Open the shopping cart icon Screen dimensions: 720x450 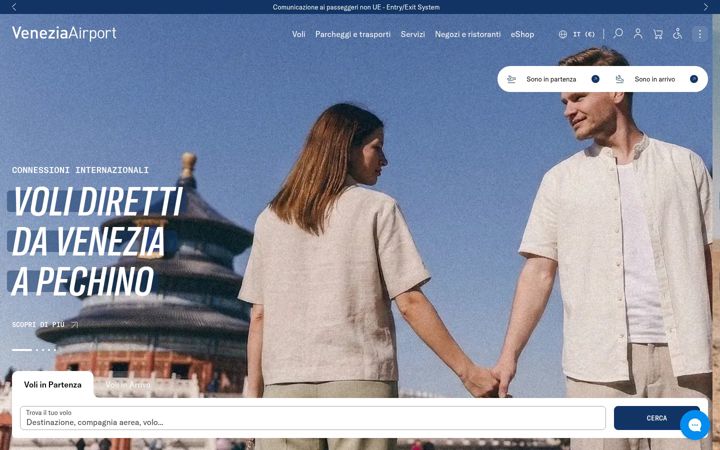pos(658,34)
